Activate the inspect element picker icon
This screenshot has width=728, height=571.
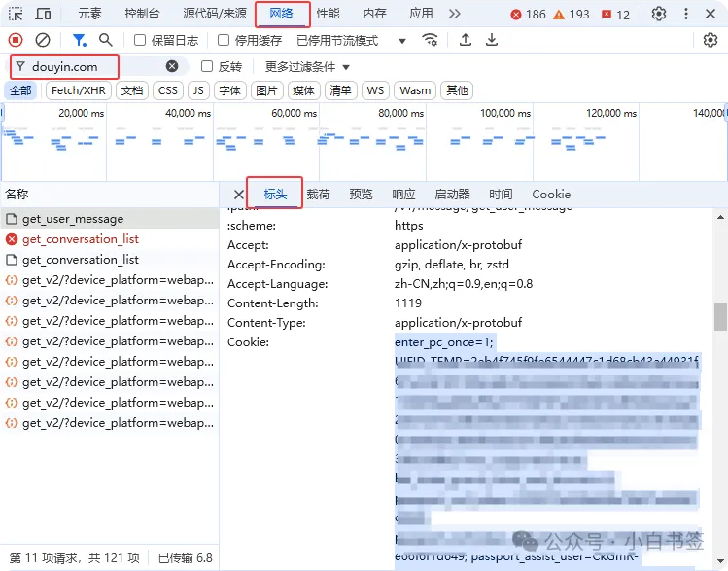tap(16, 14)
